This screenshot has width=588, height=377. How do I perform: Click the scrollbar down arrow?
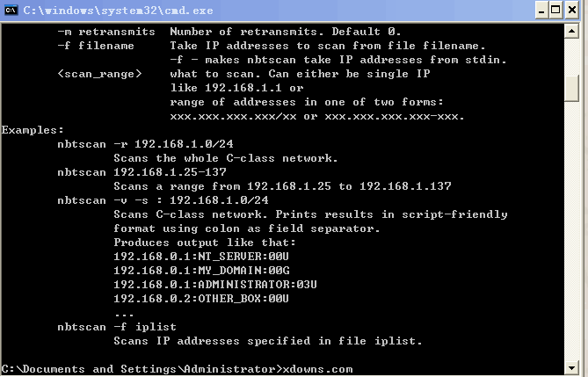click(571, 368)
